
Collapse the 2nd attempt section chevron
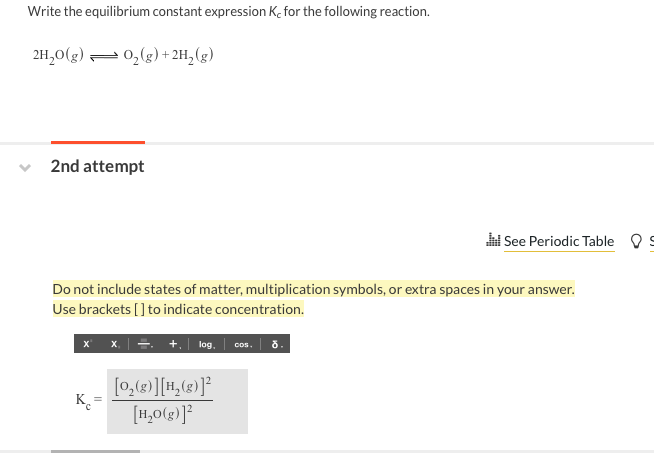[x=25, y=168]
